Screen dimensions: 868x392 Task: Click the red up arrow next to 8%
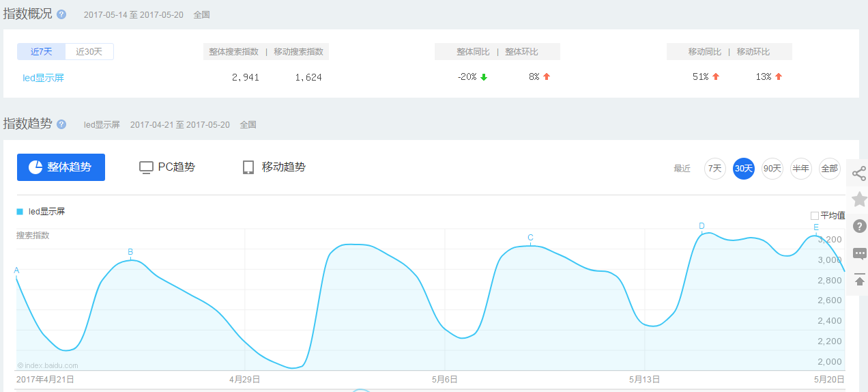(x=546, y=77)
